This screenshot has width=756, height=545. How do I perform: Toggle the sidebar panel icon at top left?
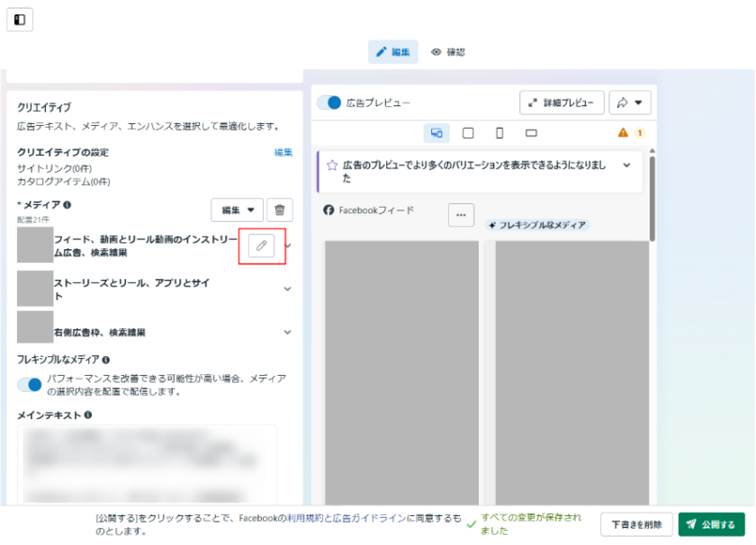tap(20, 20)
